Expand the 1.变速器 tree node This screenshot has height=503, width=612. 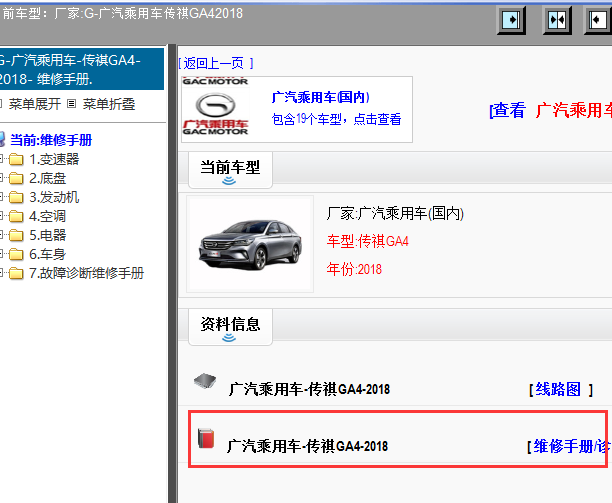point(1,159)
